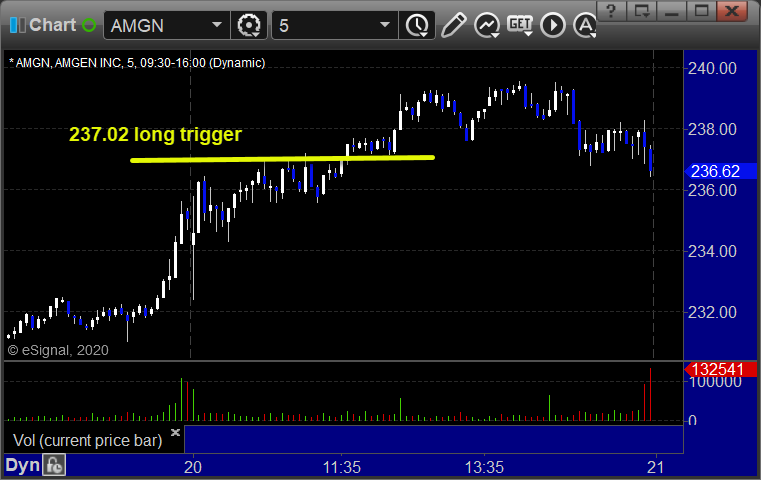The image size is (761, 480).
Task: Open the time template clock icon
Action: tap(417, 25)
